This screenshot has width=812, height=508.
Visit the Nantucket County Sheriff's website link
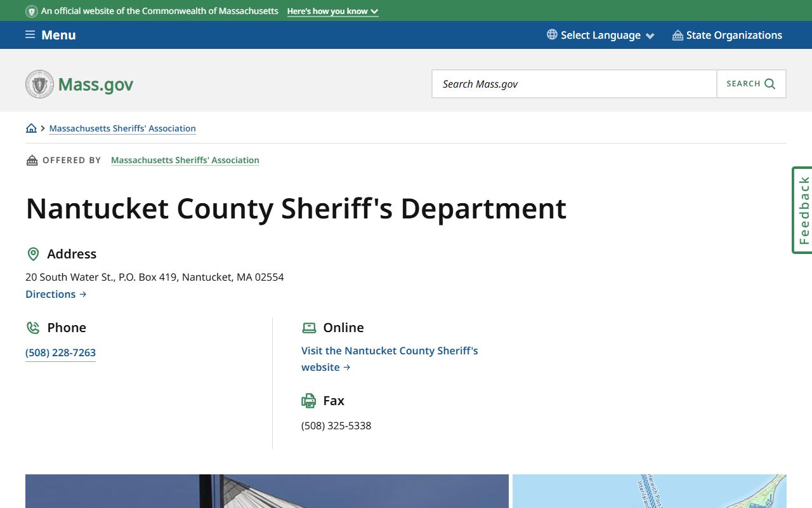click(x=390, y=359)
